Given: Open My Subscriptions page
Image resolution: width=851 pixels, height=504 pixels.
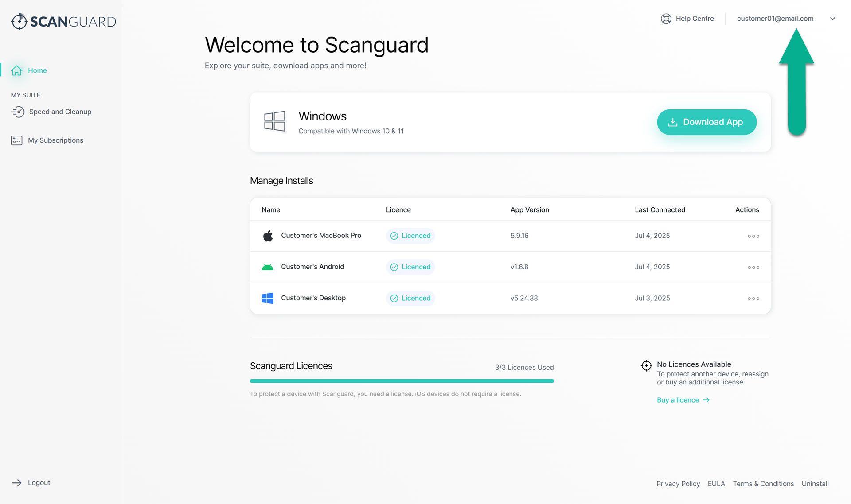Looking at the screenshot, I should [55, 140].
